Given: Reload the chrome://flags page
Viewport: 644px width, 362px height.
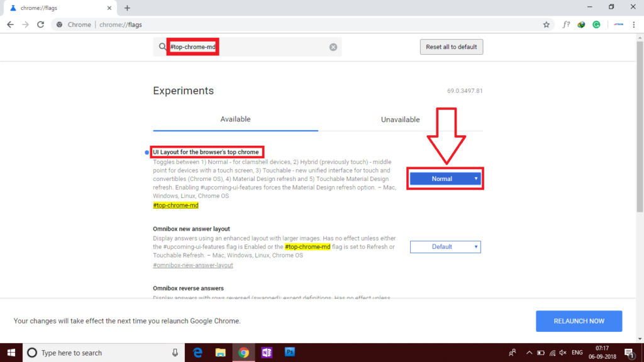Looking at the screenshot, I should click(x=40, y=25).
